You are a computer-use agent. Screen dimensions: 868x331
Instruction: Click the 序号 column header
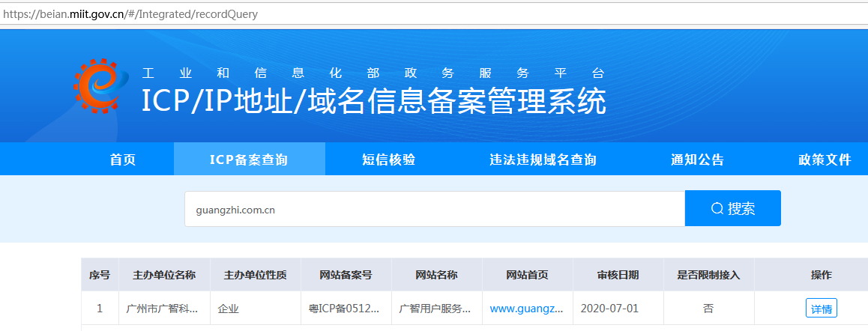[100, 275]
